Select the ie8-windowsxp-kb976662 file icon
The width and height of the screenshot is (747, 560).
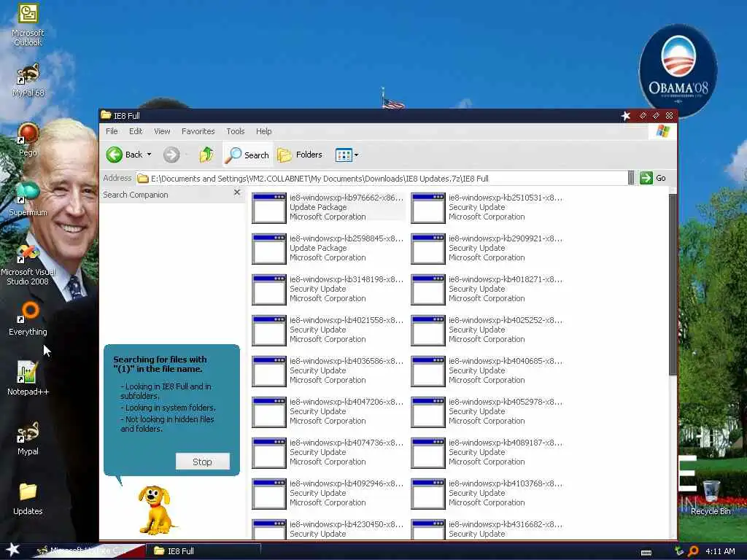(x=269, y=208)
